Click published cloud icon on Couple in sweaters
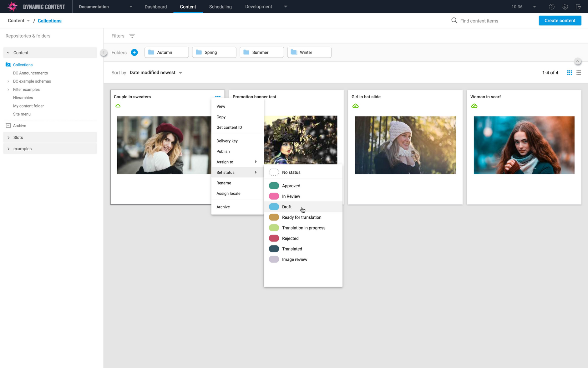The height and width of the screenshot is (368, 588). pyautogui.click(x=118, y=106)
